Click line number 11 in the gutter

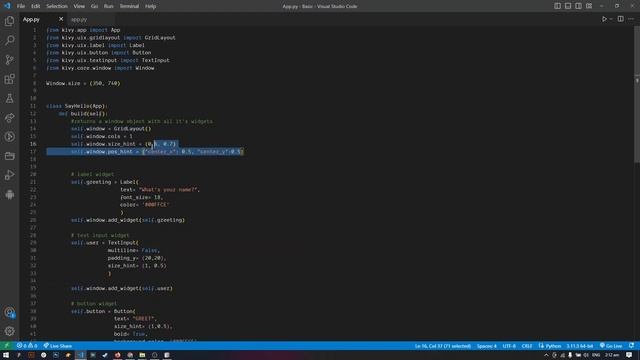(x=33, y=106)
